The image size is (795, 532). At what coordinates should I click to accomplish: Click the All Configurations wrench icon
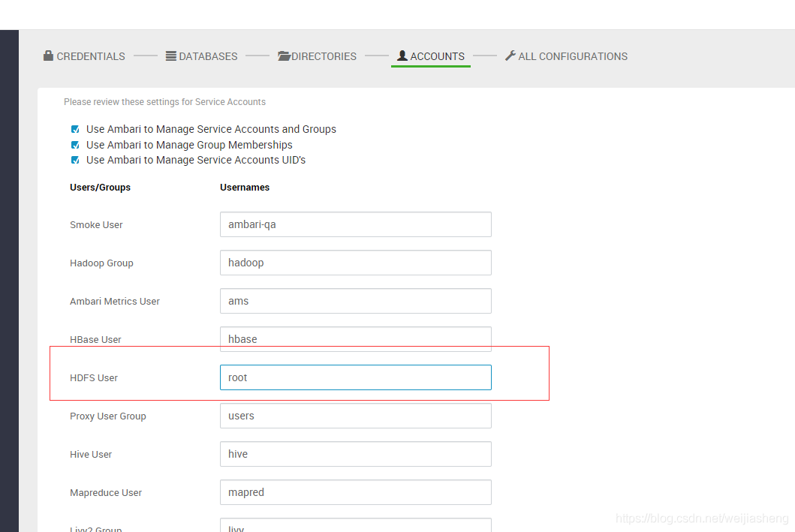(510, 56)
